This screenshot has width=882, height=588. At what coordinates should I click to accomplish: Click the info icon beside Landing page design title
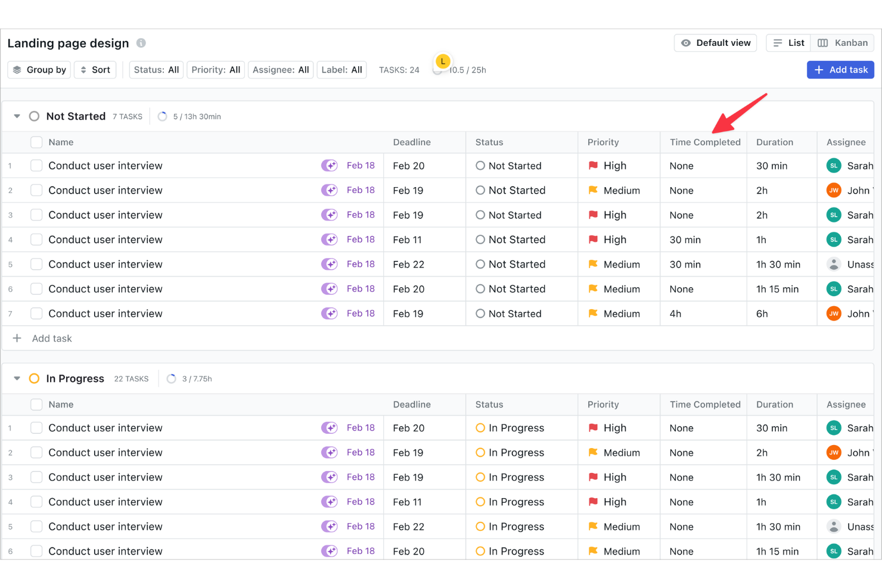pyautogui.click(x=141, y=43)
